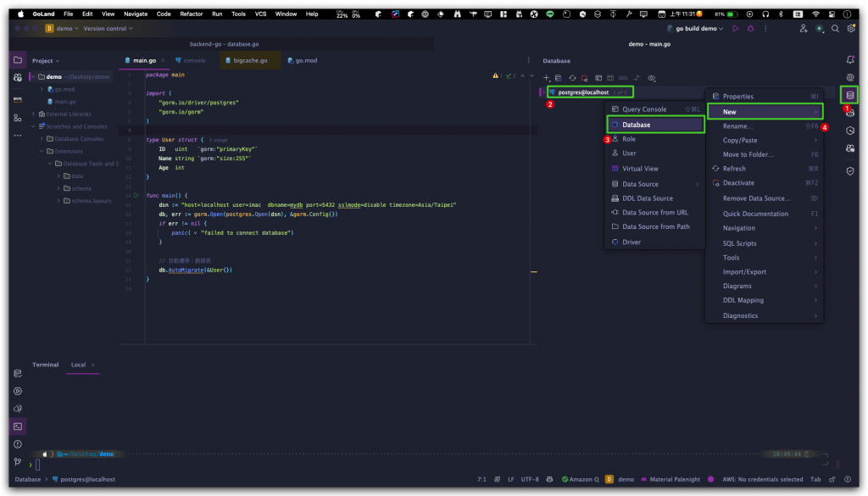
Task: Switch to the go.mod editor tab
Action: pos(303,60)
